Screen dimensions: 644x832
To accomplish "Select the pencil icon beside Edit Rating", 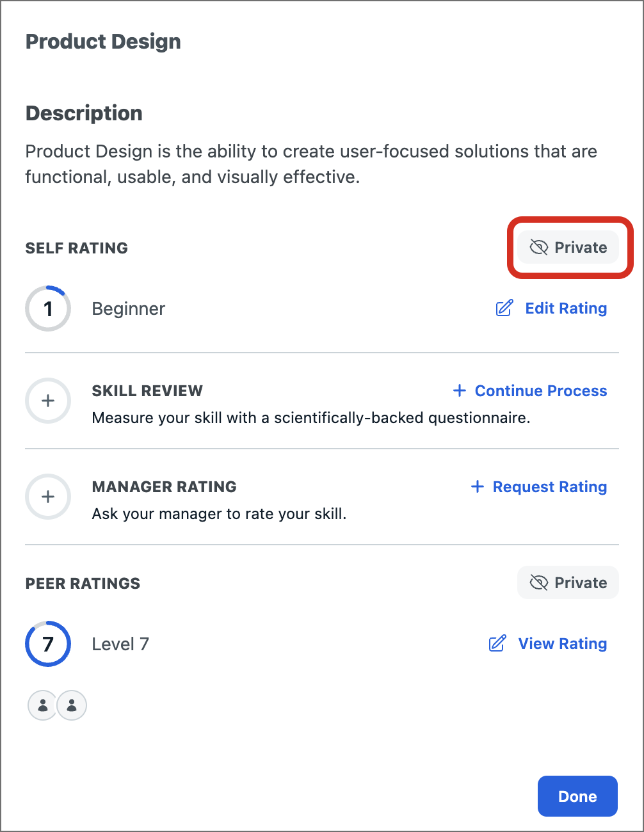I will [504, 308].
